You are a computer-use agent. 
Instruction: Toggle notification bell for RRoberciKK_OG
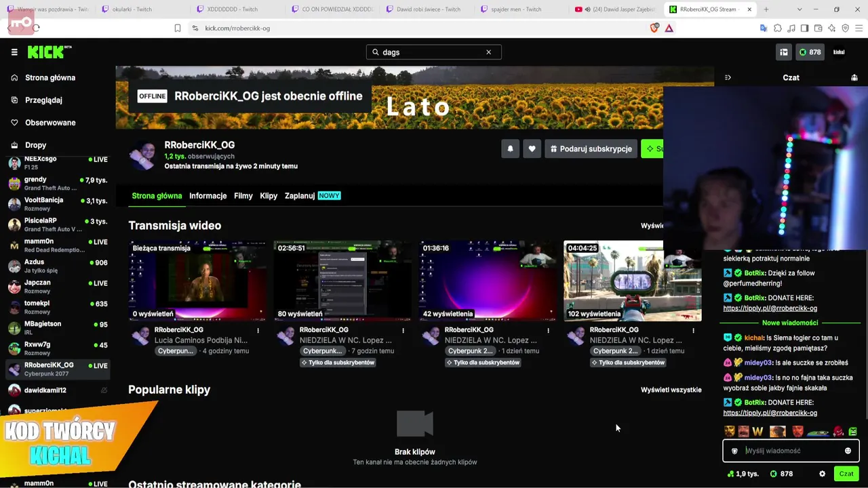point(511,149)
